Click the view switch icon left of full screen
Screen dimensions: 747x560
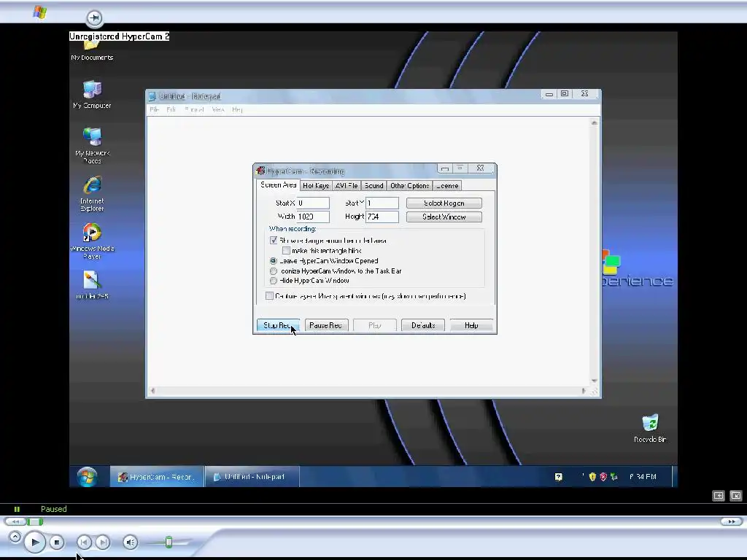(719, 496)
